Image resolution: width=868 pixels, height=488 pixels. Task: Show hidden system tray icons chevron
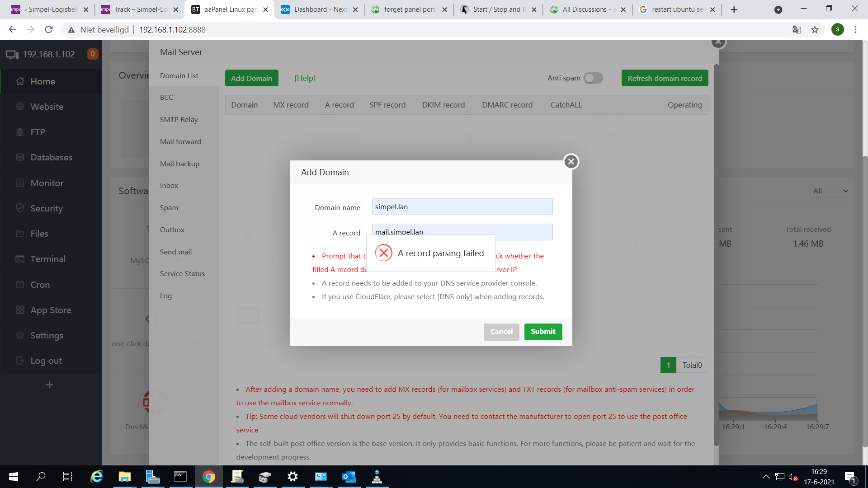(766, 477)
